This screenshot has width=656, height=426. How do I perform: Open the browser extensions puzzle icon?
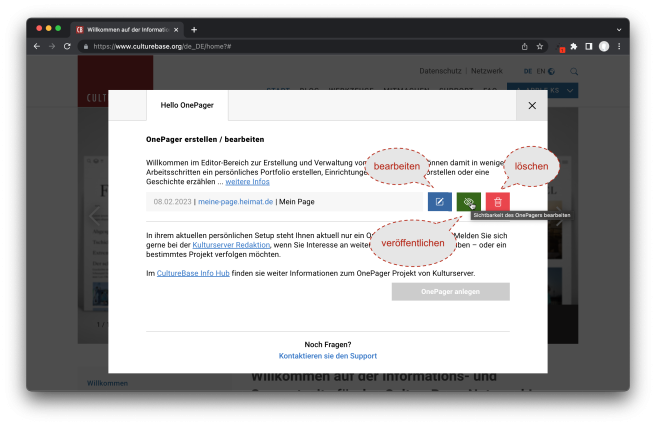574,46
